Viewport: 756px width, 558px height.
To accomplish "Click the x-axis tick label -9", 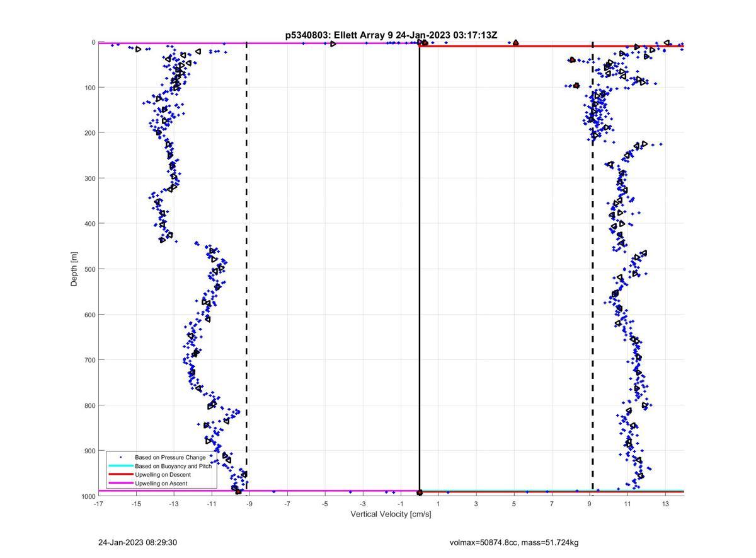I will tap(249, 504).
